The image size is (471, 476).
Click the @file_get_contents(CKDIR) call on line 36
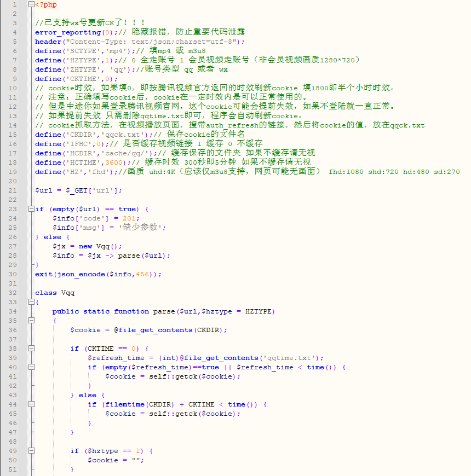click(x=169, y=330)
